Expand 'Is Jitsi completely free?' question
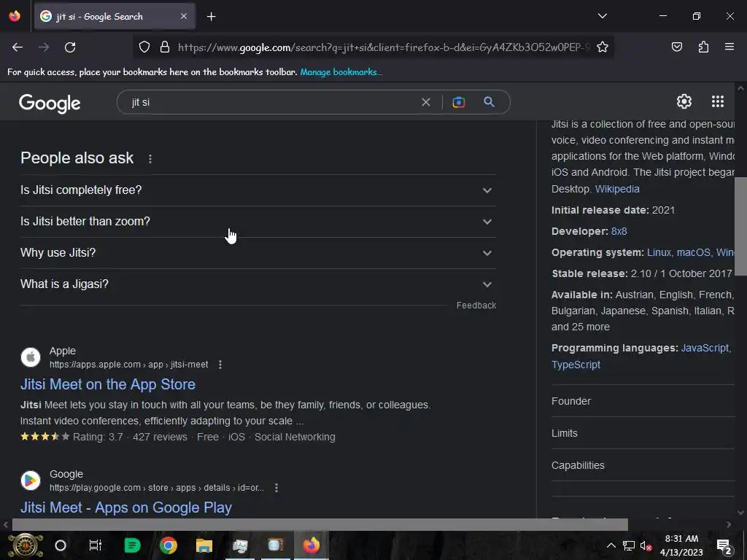The width and height of the screenshot is (747, 560). click(258, 190)
